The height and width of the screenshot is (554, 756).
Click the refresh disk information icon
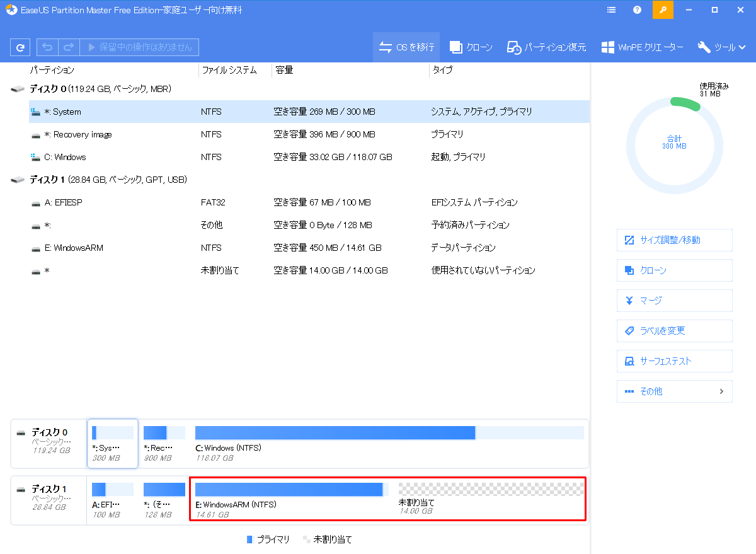point(20,47)
